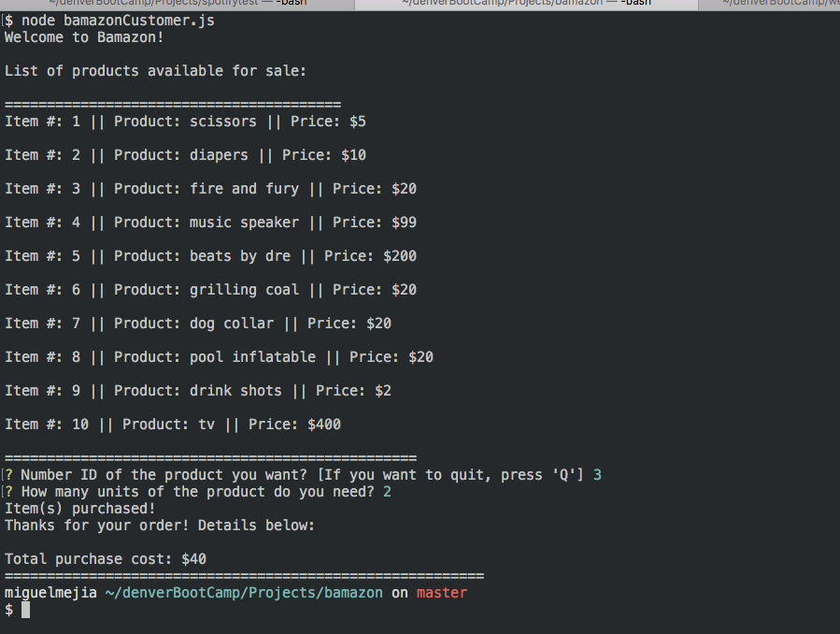Click the music speaker product row

point(210,223)
